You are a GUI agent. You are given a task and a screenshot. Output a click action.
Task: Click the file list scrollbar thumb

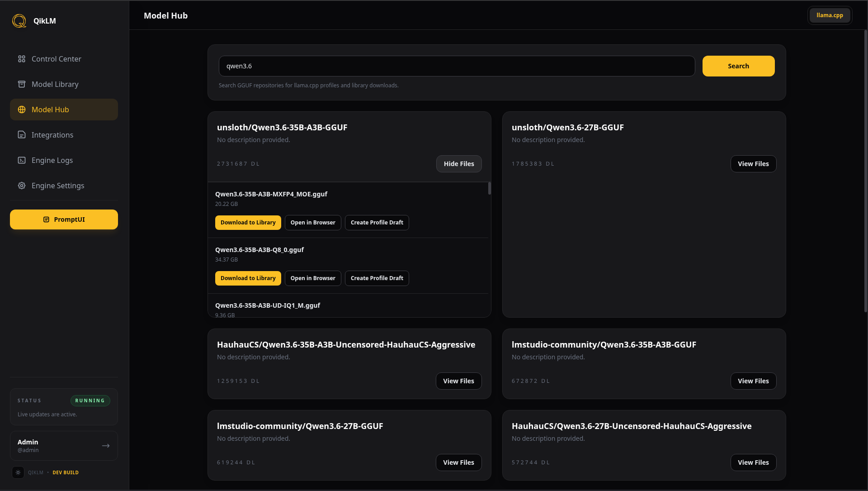tap(490, 188)
